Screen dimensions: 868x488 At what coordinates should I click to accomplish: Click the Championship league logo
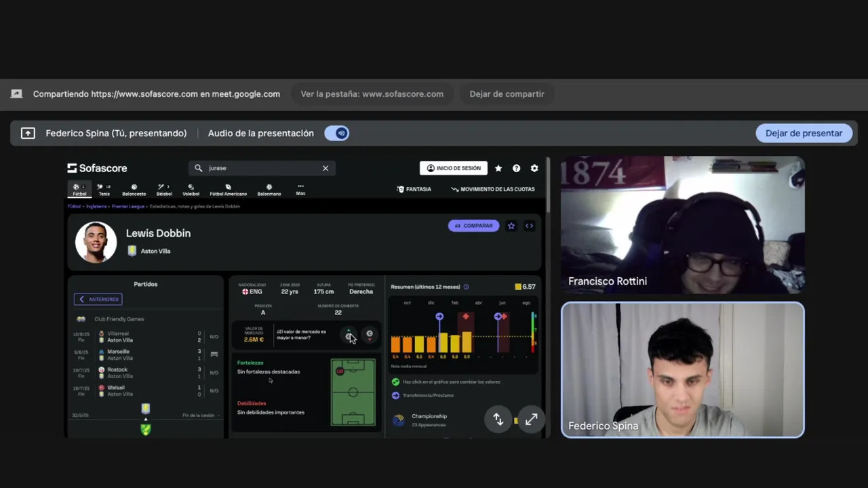click(399, 420)
